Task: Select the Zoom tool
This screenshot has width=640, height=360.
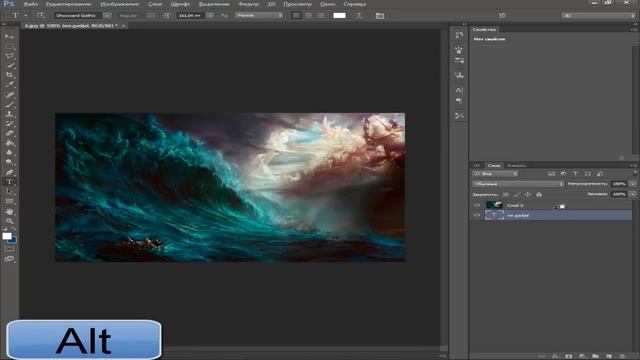Action: coord(9,221)
